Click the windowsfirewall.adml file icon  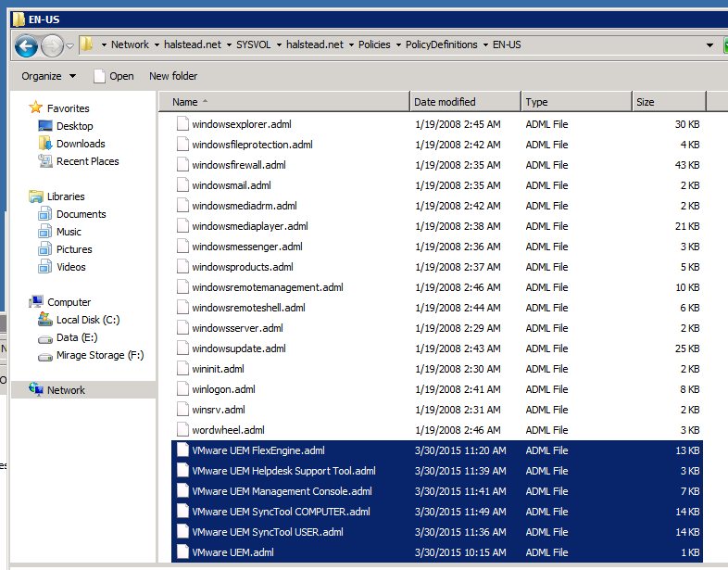point(182,165)
